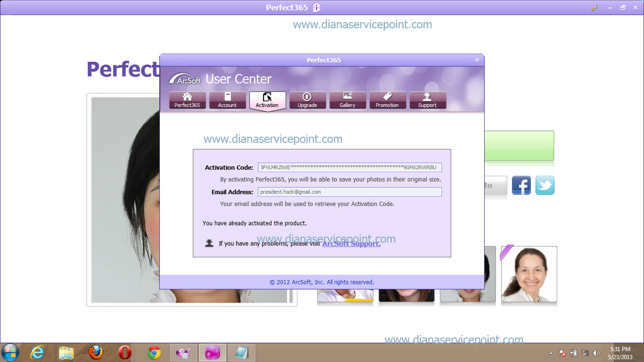This screenshot has width=644, height=362.
Task: Click the info icon beside Perfect365 title
Action: tap(316, 8)
